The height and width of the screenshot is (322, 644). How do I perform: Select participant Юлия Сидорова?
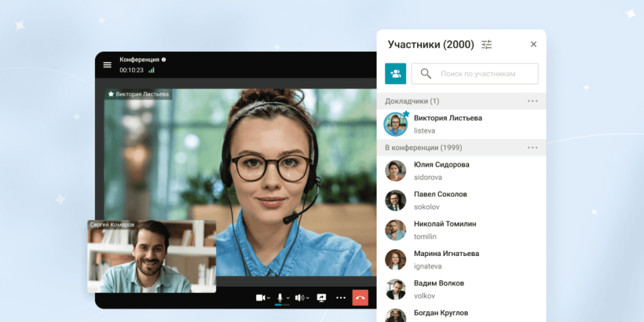click(461, 171)
